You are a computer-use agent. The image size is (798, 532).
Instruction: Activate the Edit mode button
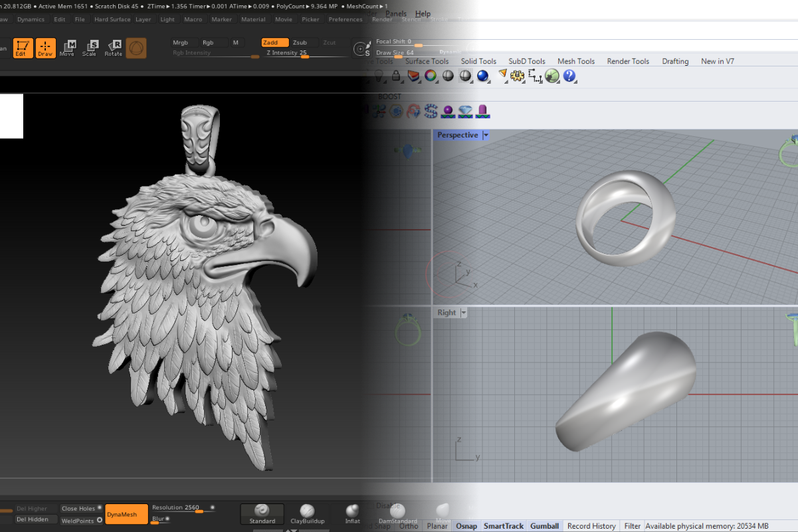[23, 48]
